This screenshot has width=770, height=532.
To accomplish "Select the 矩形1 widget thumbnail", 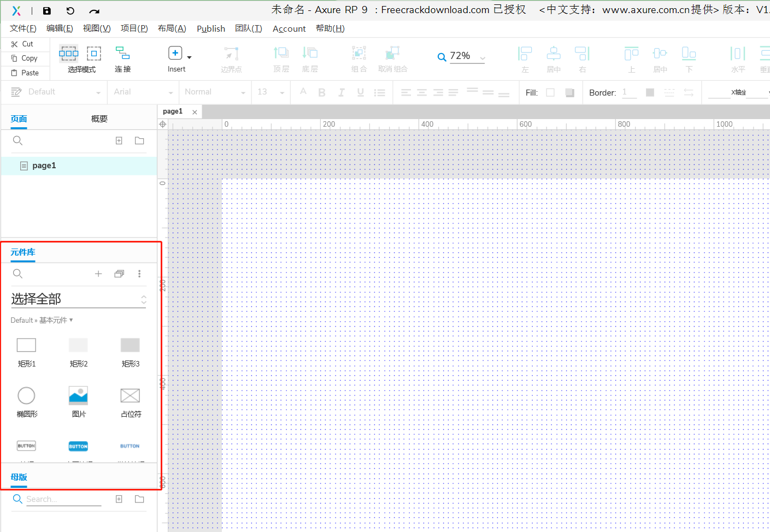I will point(26,345).
